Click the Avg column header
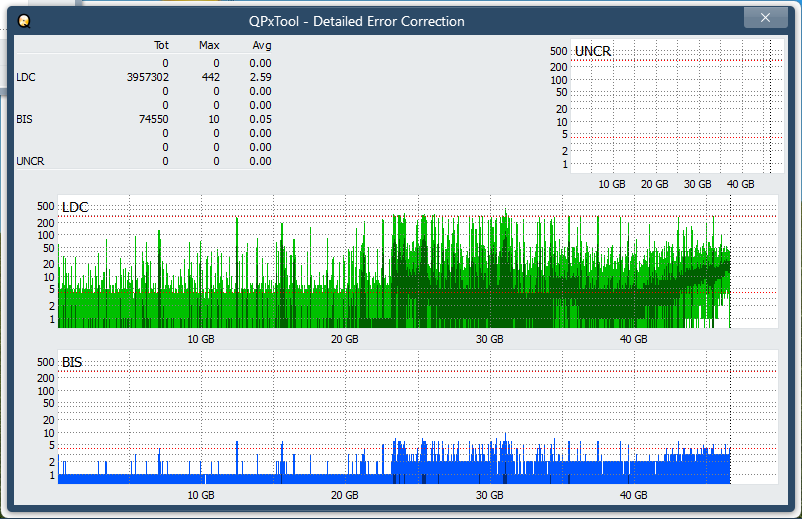802x519 pixels. pyautogui.click(x=262, y=45)
